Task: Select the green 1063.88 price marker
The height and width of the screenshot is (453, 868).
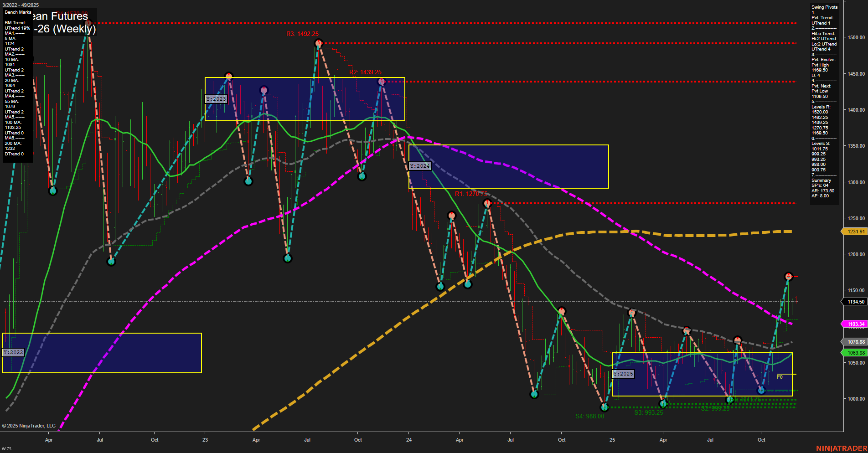Action: tap(855, 352)
